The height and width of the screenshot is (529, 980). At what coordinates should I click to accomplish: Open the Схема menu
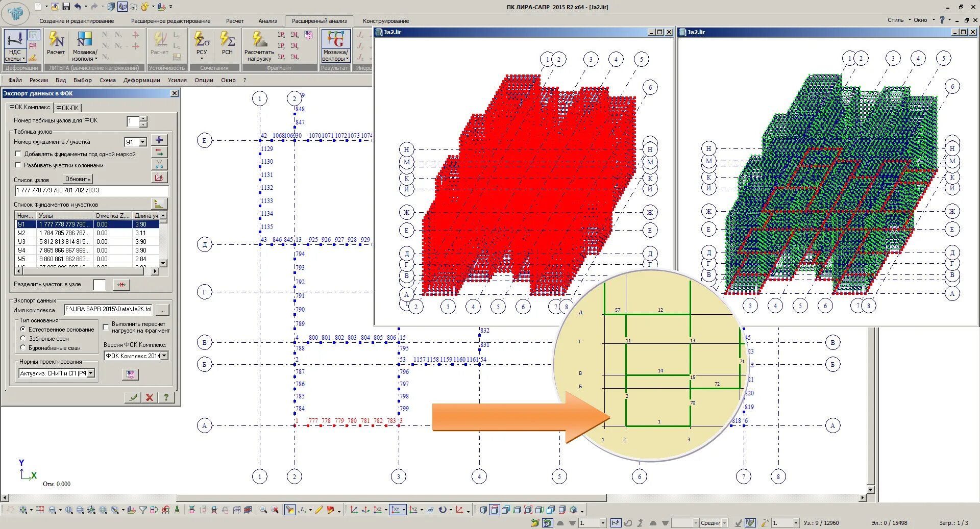click(108, 80)
